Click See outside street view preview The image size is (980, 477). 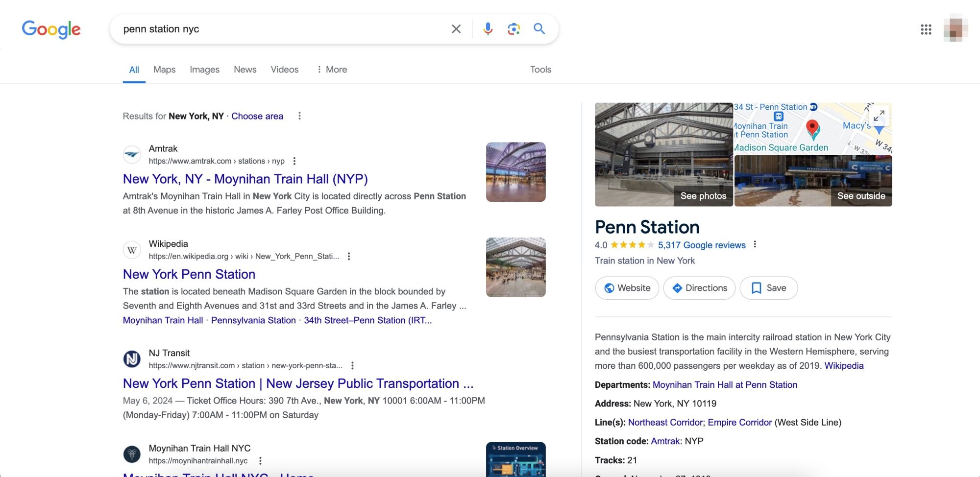point(812,180)
